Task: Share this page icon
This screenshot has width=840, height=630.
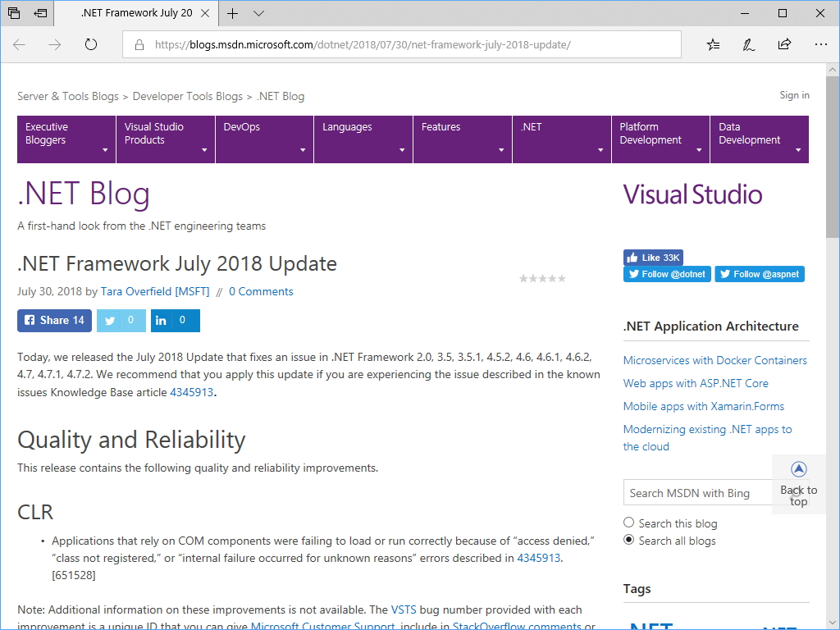Action: pos(784,44)
